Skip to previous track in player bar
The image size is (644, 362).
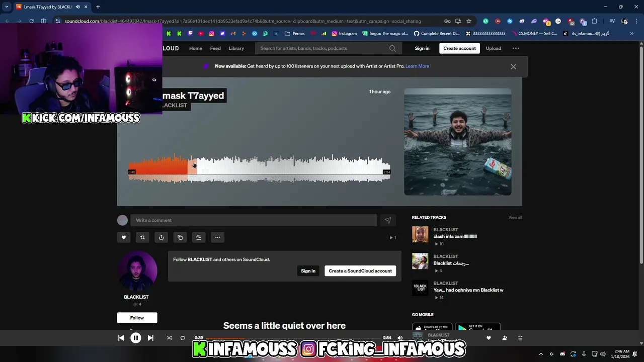[x=121, y=338]
